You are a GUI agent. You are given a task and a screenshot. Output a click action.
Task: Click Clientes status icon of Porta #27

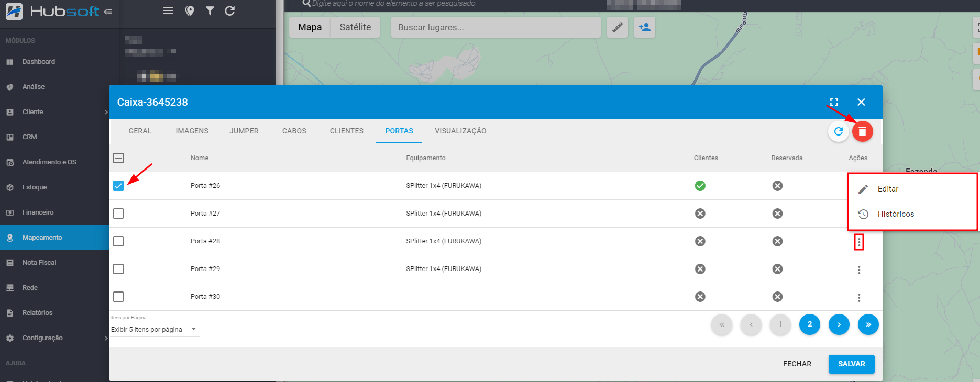click(700, 214)
